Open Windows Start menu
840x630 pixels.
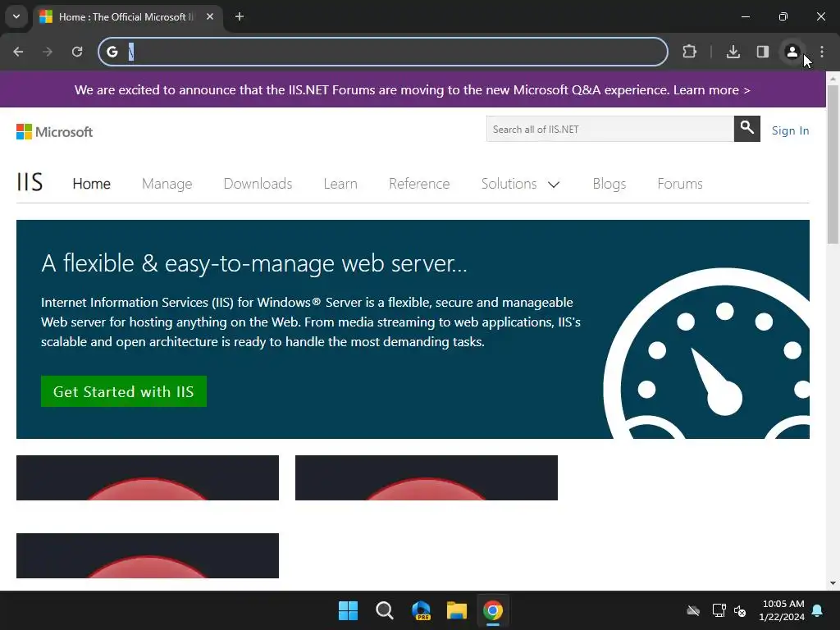(x=348, y=610)
